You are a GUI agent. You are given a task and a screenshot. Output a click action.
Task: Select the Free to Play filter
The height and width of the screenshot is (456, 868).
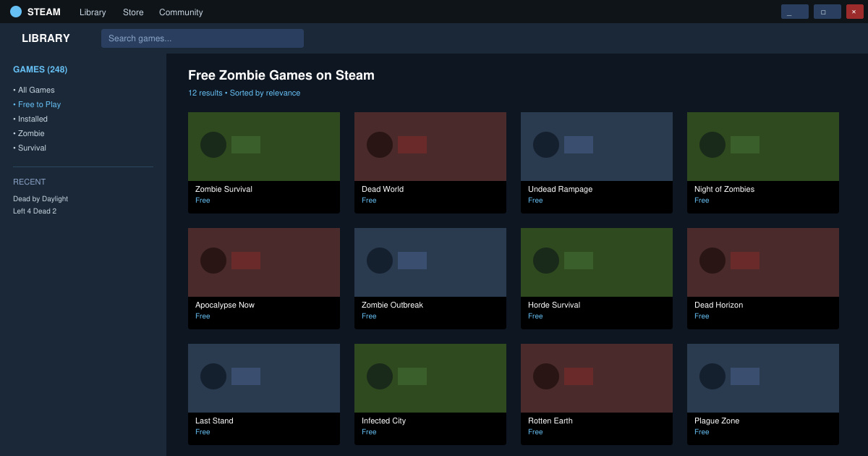pyautogui.click(x=37, y=104)
